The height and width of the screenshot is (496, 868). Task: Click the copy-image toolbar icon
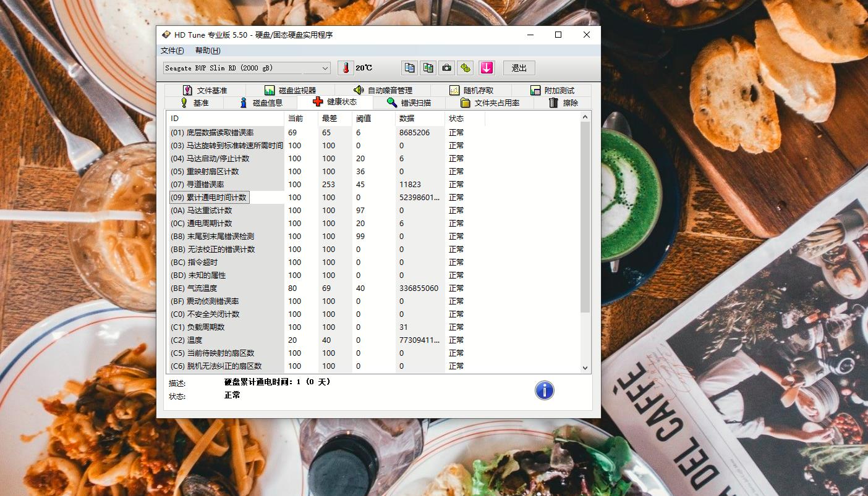(428, 67)
